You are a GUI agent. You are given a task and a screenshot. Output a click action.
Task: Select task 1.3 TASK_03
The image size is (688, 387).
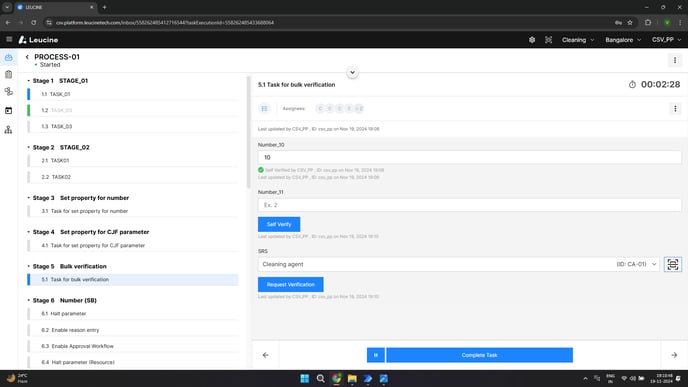click(x=133, y=126)
